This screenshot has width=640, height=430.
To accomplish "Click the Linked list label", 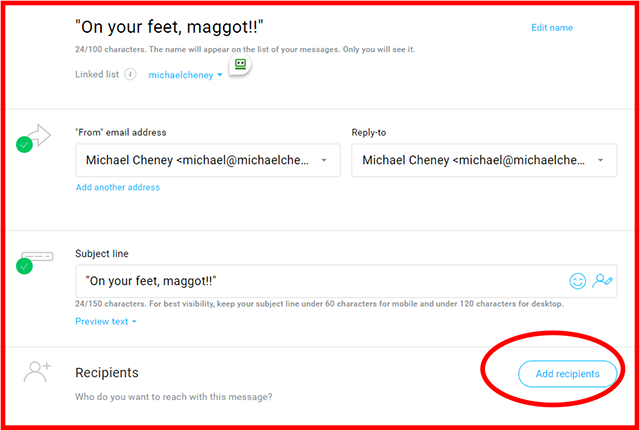I will coord(97,75).
